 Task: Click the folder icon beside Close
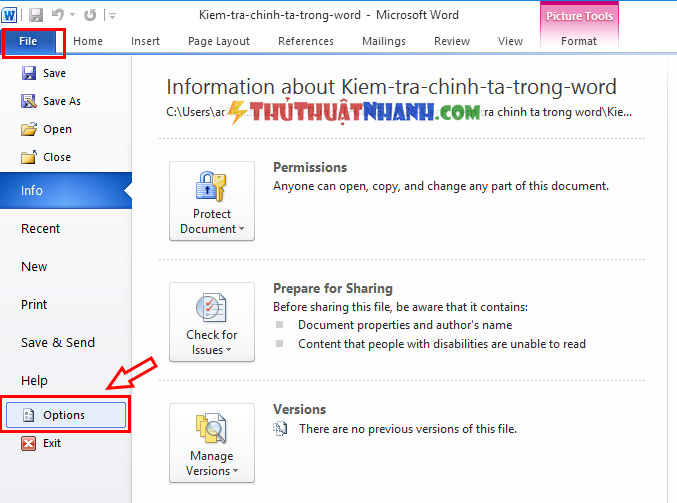click(x=29, y=157)
